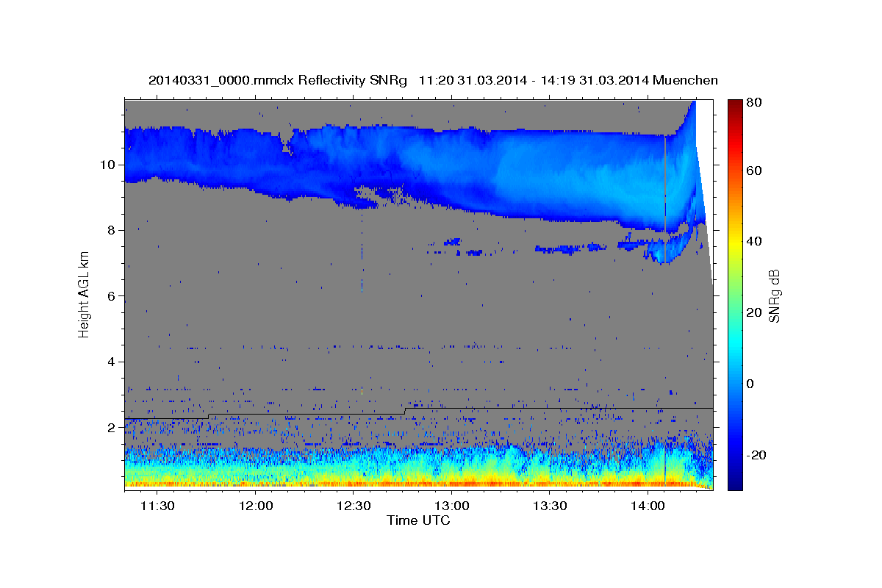Click the dark blue bottom of the colorbar
Screen dimensions: 882x588
click(735, 481)
